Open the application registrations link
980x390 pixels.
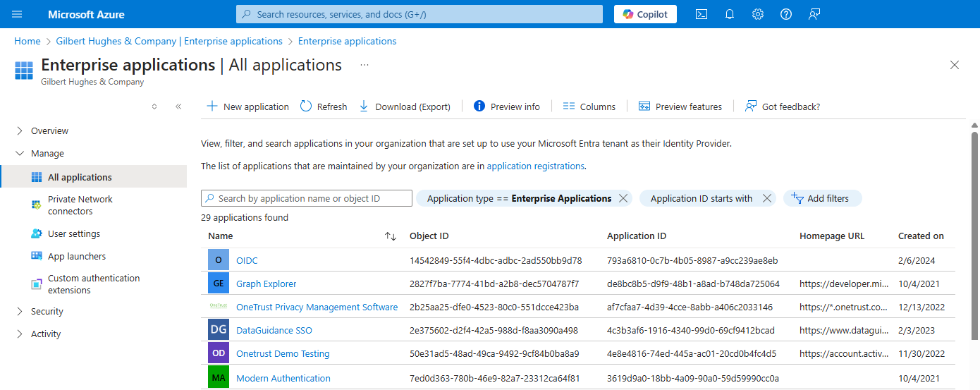coord(535,166)
